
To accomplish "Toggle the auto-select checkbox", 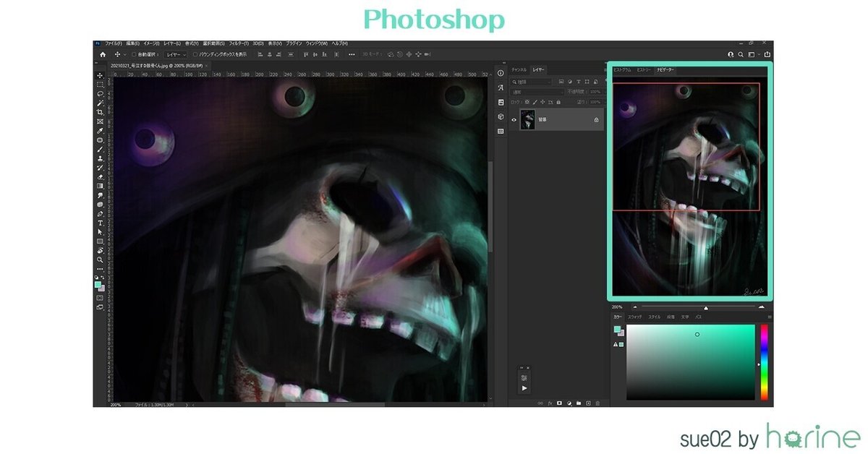I will (135, 54).
